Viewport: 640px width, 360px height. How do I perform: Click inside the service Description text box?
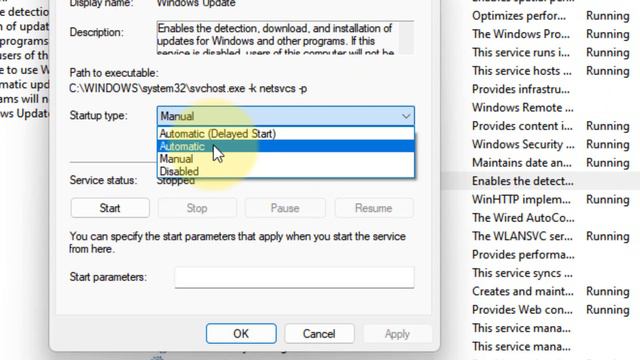277,38
